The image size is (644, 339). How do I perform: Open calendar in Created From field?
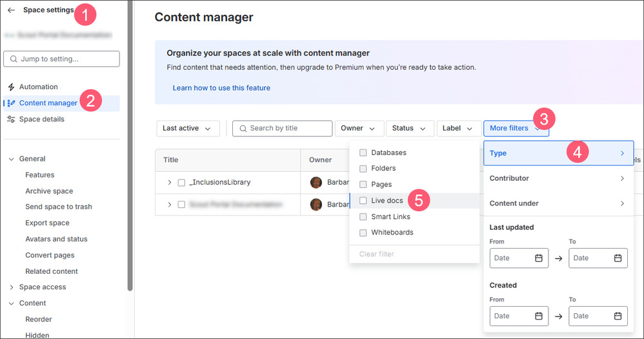539,316
